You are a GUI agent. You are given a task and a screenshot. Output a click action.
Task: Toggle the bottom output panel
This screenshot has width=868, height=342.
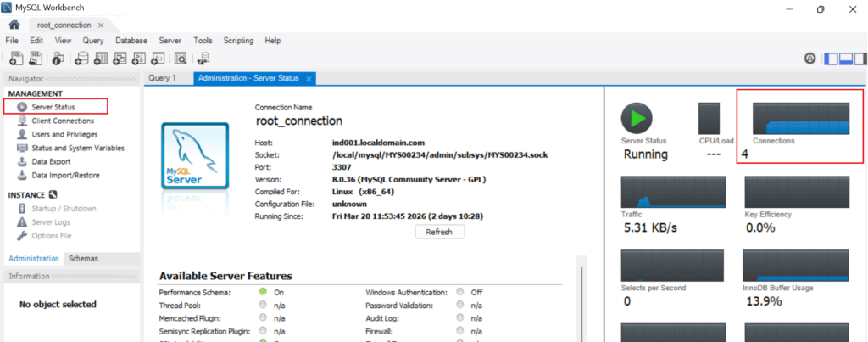click(846, 59)
